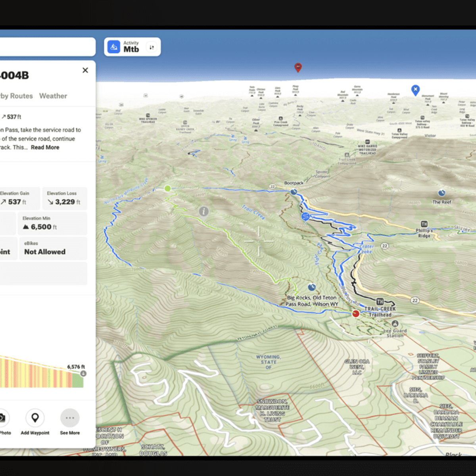Select the Trail Creek Trailhead TH icon

[380, 301]
